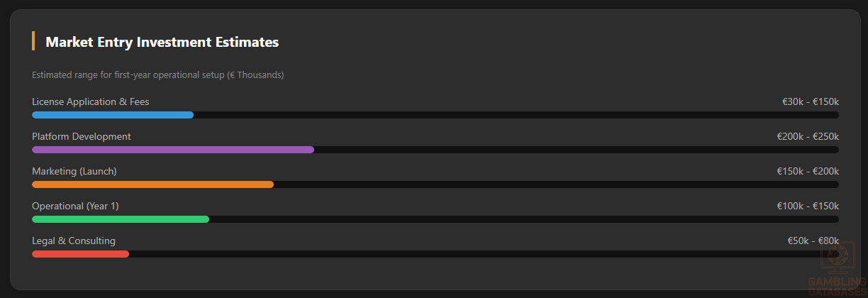Viewport: 868px width, 298px height.
Task: Click the License Application & Fees label
Action: (x=91, y=101)
